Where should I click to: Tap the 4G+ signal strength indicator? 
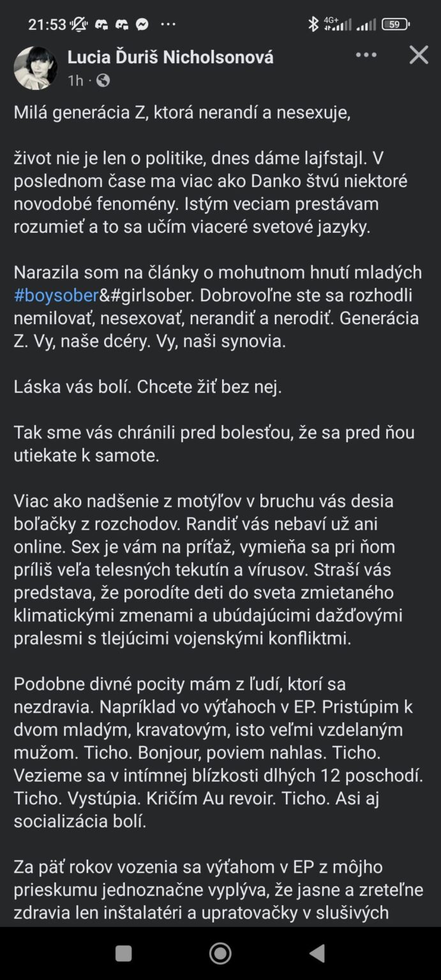click(338, 24)
